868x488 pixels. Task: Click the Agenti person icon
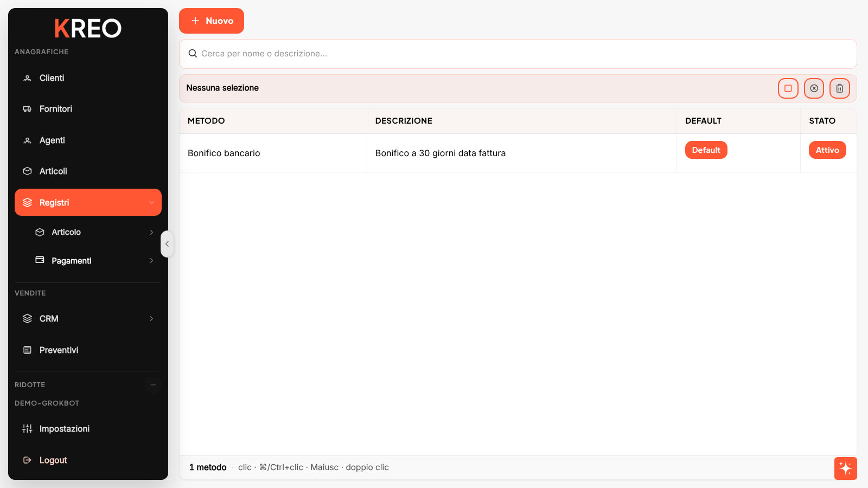[27, 140]
